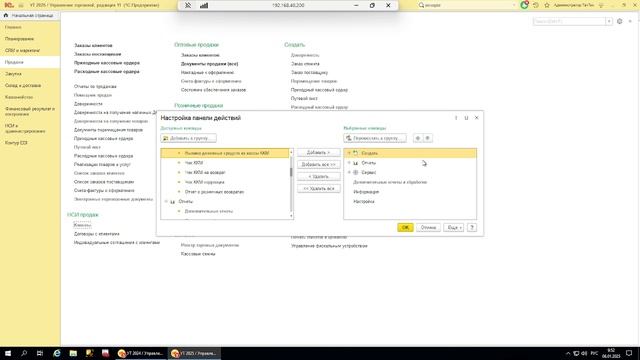Maximize the Настройка панели действий dialog

coord(466,118)
